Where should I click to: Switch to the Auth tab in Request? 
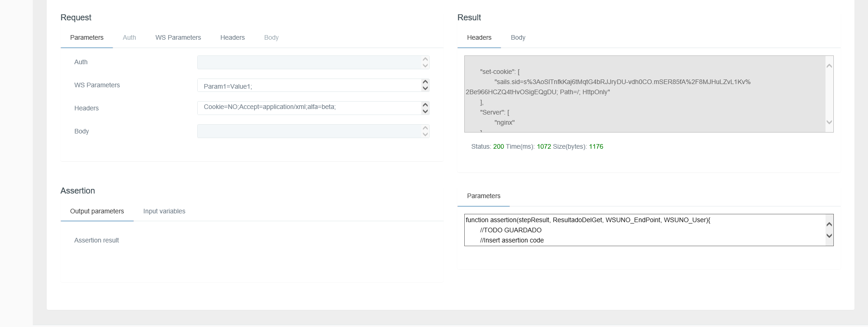(x=129, y=37)
